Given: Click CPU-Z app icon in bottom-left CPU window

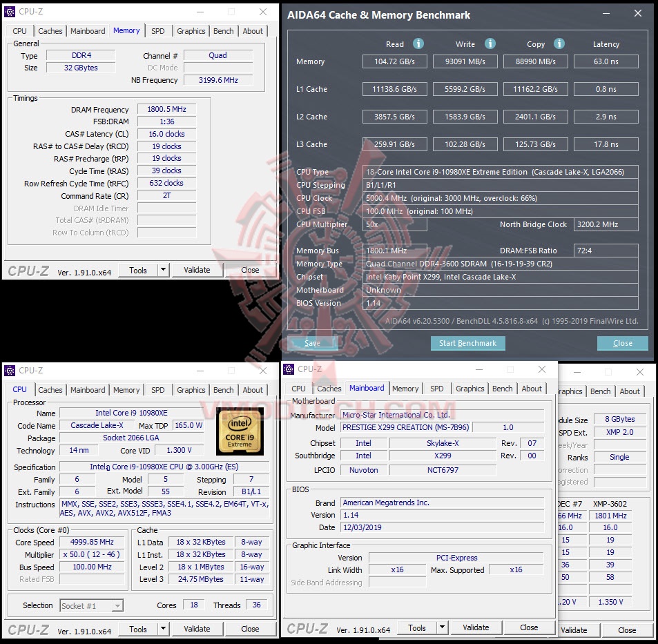Looking at the screenshot, I should [10, 371].
